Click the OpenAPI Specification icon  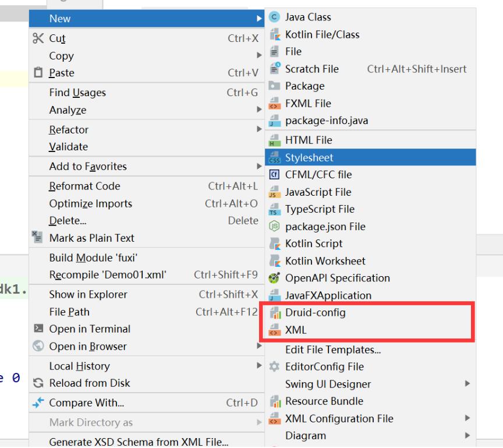tap(274, 278)
